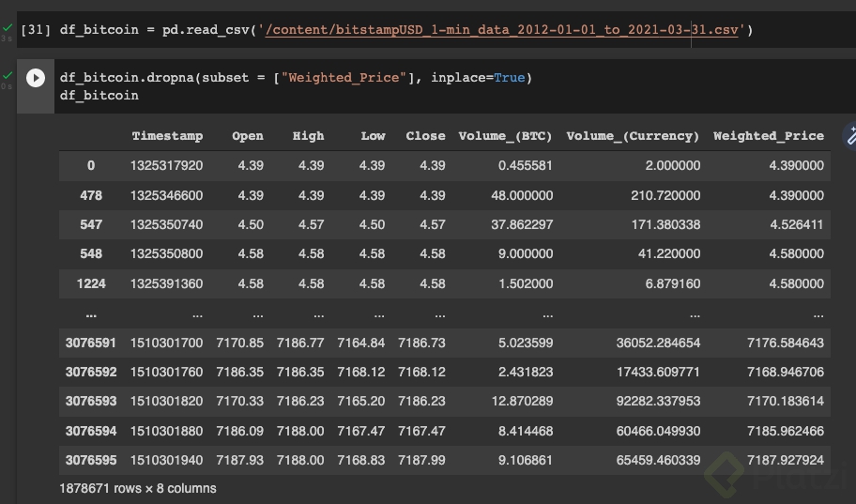The image size is (856, 504).
Task: Select the High column header
Action: pos(308,136)
